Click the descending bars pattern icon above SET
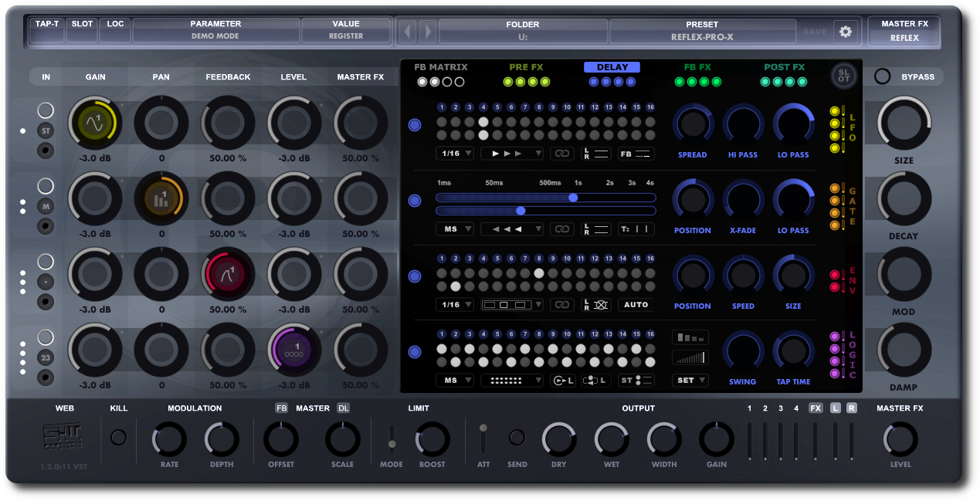 (x=690, y=338)
